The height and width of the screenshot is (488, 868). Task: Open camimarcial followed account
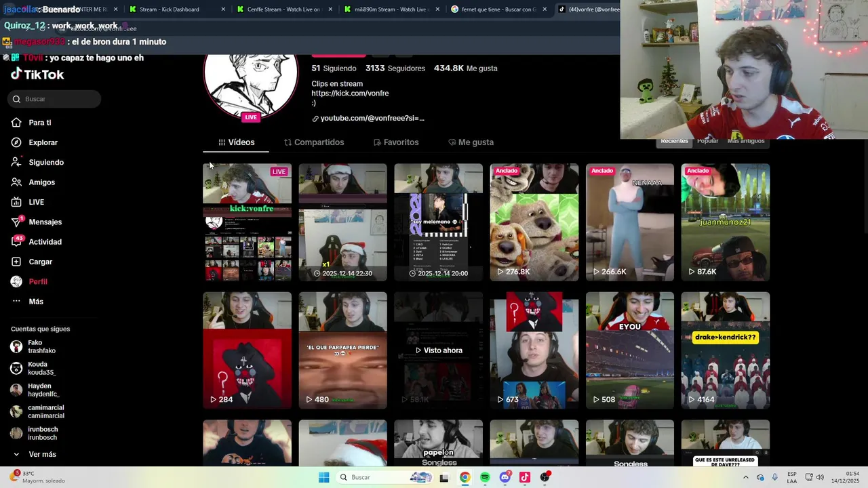[x=37, y=412]
